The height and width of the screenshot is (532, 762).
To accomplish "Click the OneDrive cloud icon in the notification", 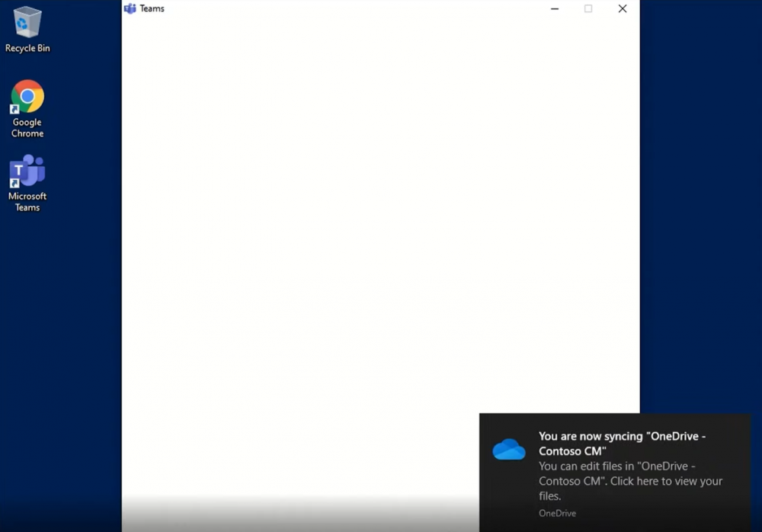I will click(509, 450).
